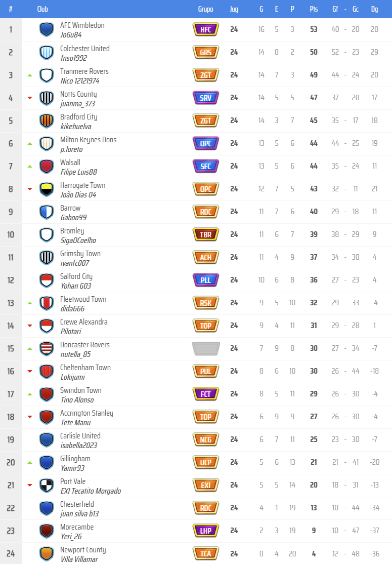Click Harrogate Town's yellow-black crest
Screen dimensions: 392x564
coord(47,189)
